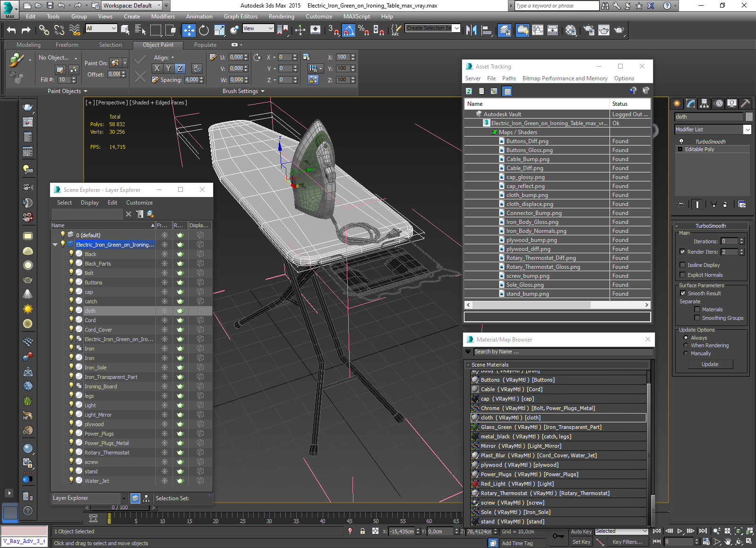Viewport: 756px width, 548px height.
Task: Select the Scale transform tool
Action: point(219,30)
